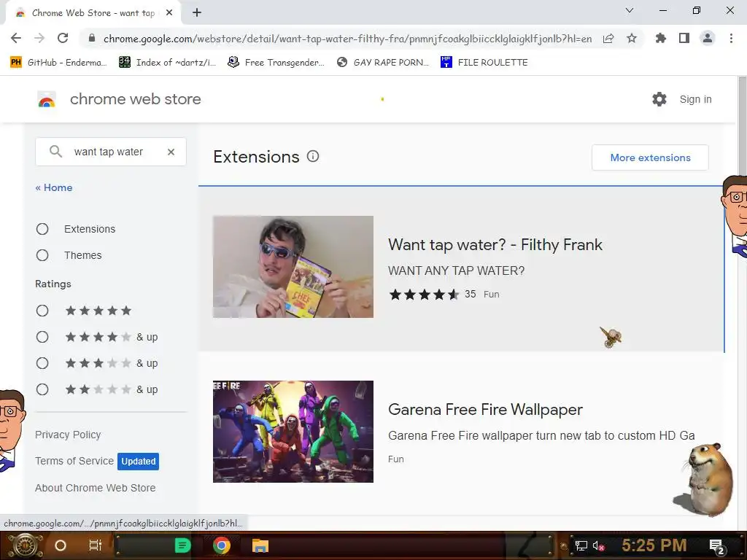Open Cortana search circle in taskbar
Image resolution: width=747 pixels, height=560 pixels.
pyautogui.click(x=61, y=545)
